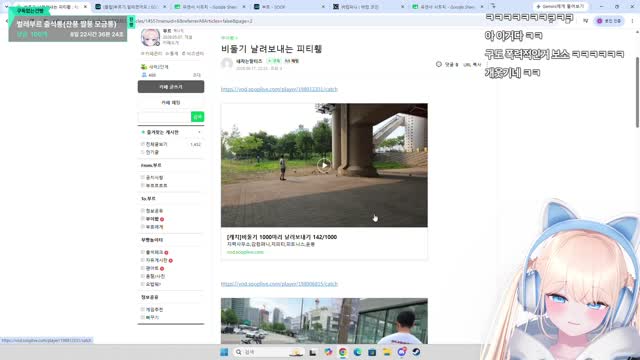This screenshot has height=360, width=640.
Task: Open Google Chrome from the taskbar
Action: [x=343, y=352]
